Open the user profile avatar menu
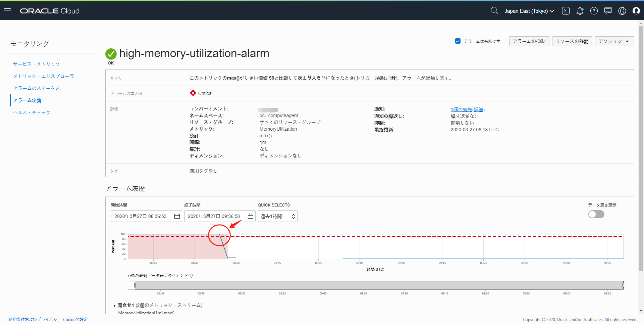The height and width of the screenshot is (324, 644). point(636,11)
